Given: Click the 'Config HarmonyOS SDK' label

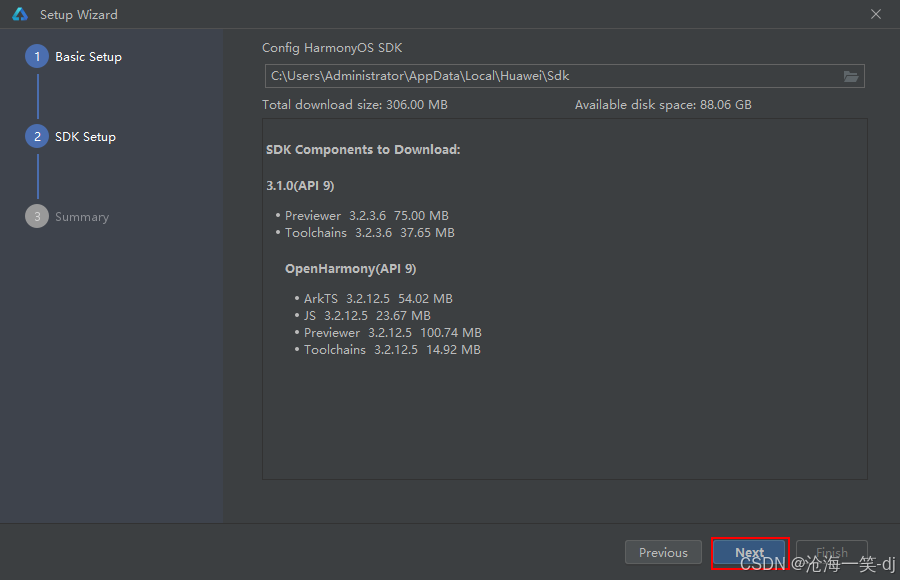Looking at the screenshot, I should 332,48.
